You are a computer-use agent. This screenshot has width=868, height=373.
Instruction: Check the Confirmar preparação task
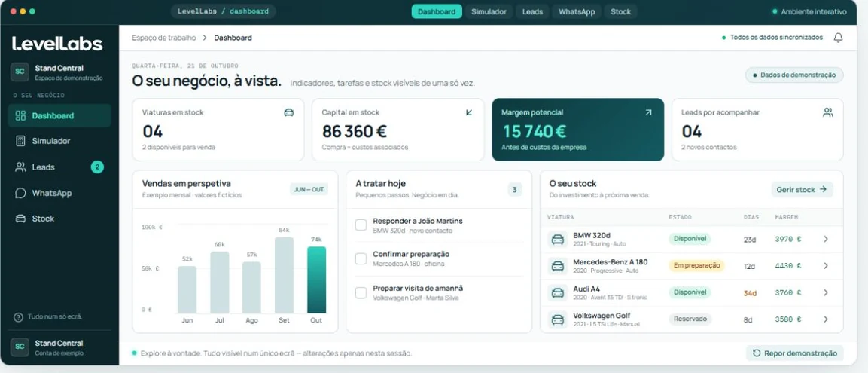(x=361, y=258)
